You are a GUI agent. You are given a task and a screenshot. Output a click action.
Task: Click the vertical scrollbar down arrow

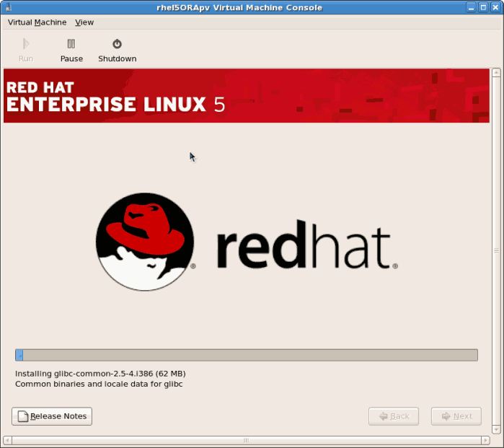point(496,431)
